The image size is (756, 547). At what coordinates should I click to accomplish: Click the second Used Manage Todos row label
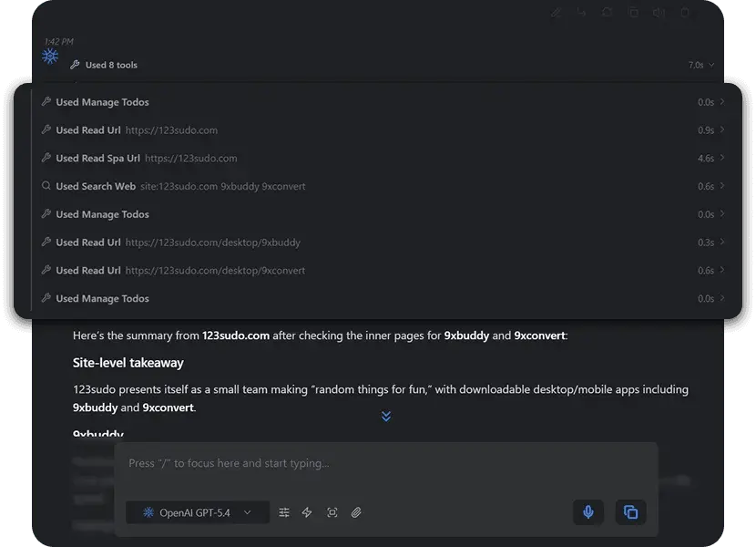(102, 214)
